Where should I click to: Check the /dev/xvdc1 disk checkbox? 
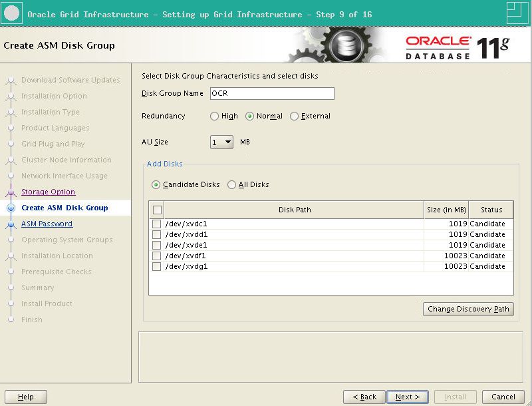pos(157,224)
